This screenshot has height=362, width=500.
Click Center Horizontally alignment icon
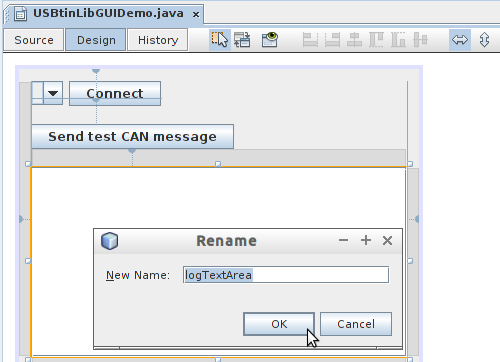[354, 40]
